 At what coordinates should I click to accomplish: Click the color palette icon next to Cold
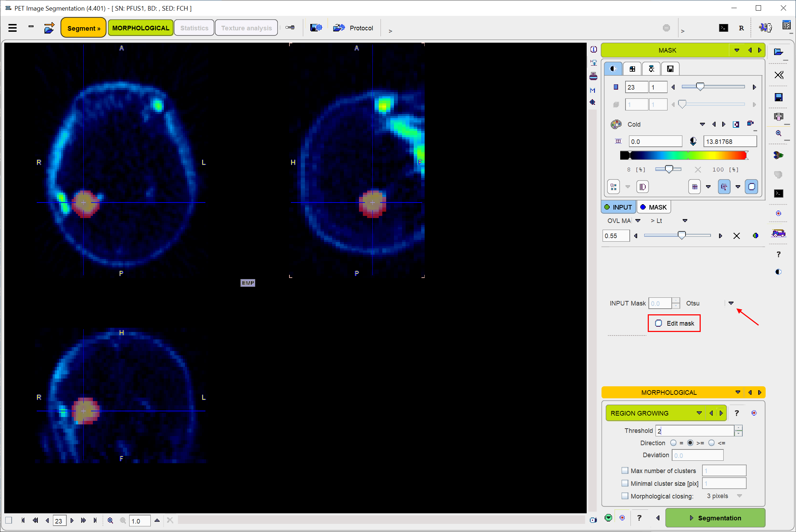[x=616, y=124]
